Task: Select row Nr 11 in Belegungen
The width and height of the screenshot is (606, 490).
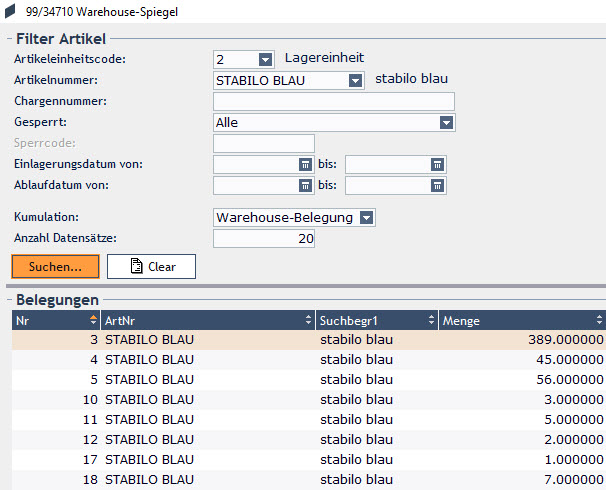Action: point(309,420)
